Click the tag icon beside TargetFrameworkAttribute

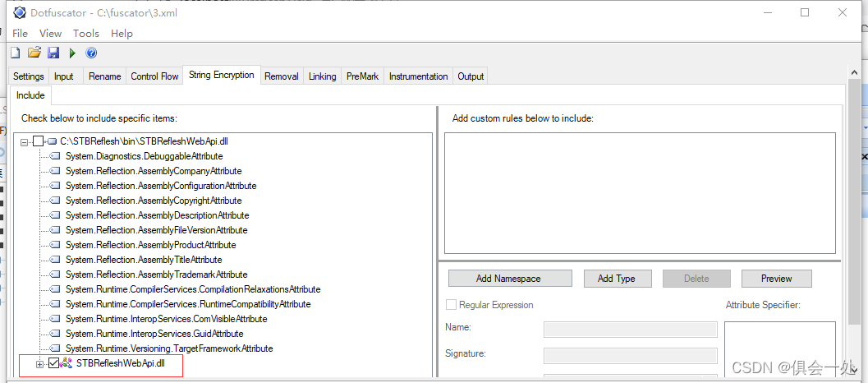tap(56, 348)
